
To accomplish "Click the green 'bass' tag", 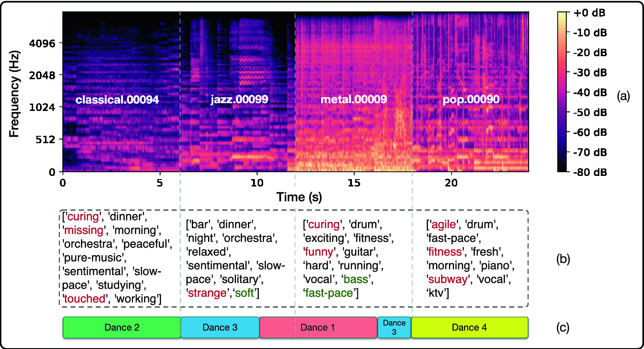I will (356, 280).
